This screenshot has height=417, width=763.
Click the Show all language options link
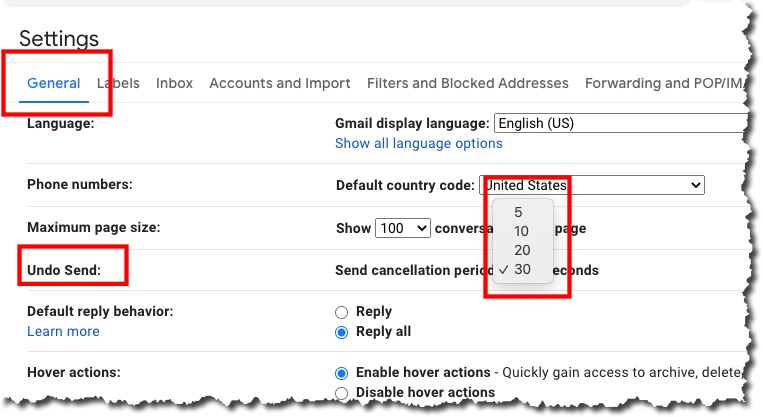tap(419, 144)
